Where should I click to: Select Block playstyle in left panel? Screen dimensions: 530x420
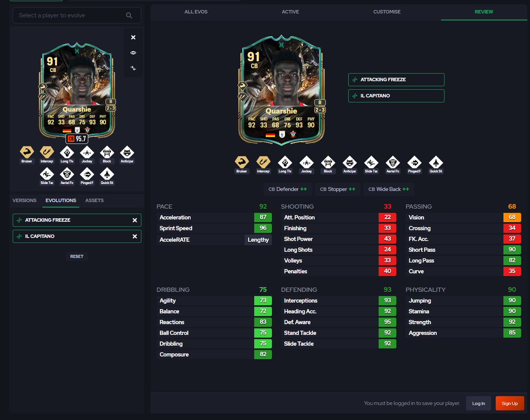(x=107, y=155)
